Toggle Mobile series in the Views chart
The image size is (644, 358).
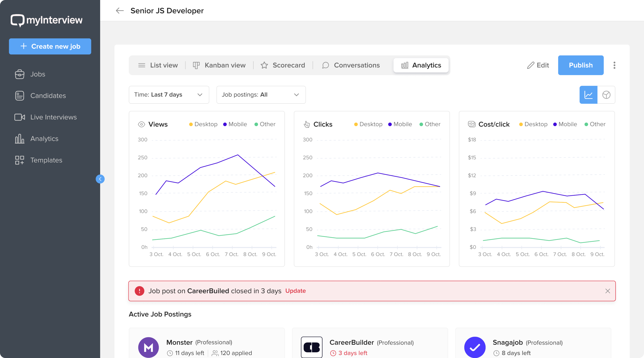[x=235, y=124]
